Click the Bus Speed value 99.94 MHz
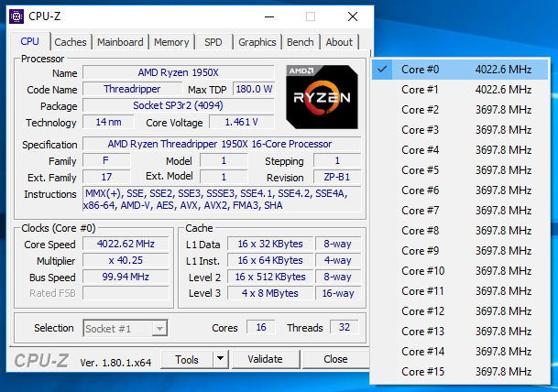Image resolution: width=558 pixels, height=392 pixels. click(x=126, y=277)
